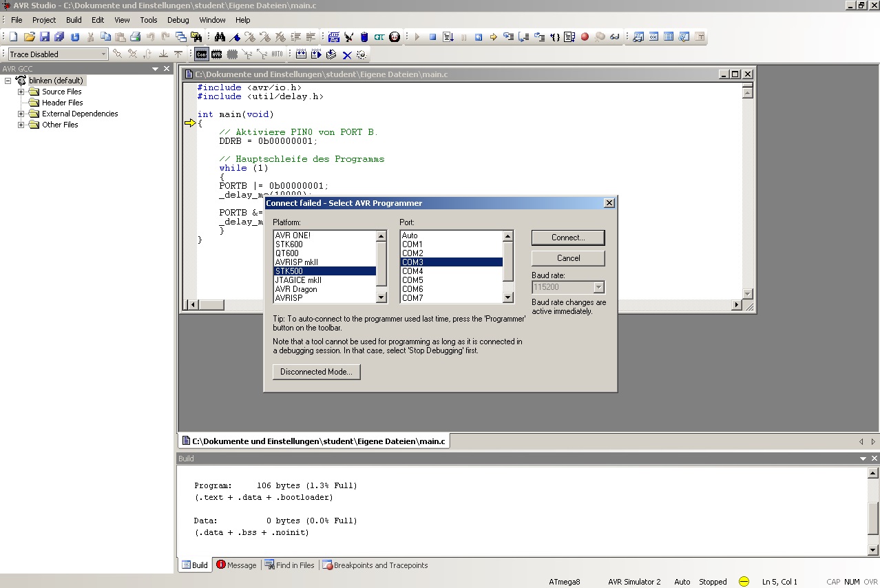Open the Debug menu
880x588 pixels.
tap(178, 20)
